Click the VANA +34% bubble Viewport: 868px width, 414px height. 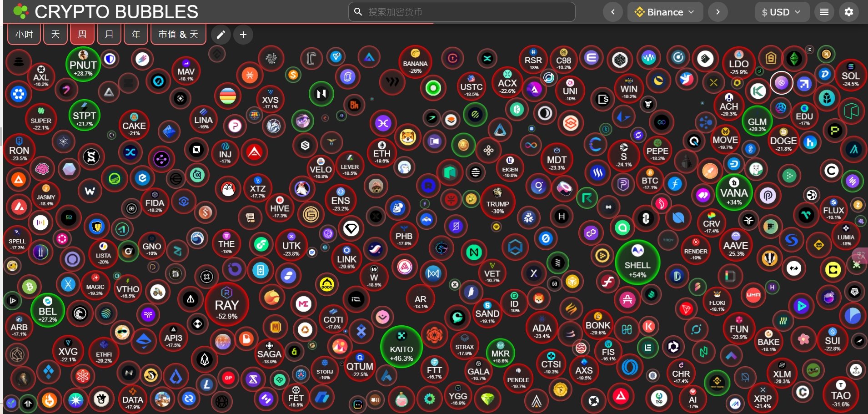733,193
